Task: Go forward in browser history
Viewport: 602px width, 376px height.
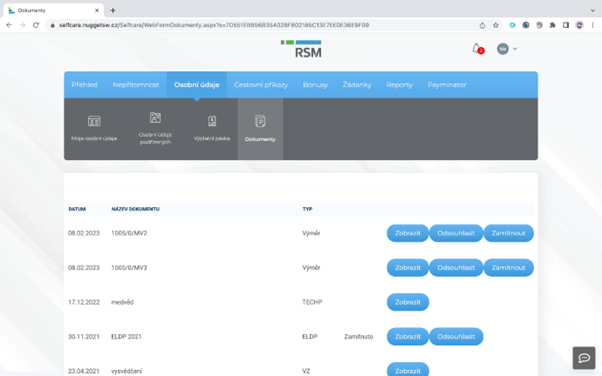Action: click(23, 25)
